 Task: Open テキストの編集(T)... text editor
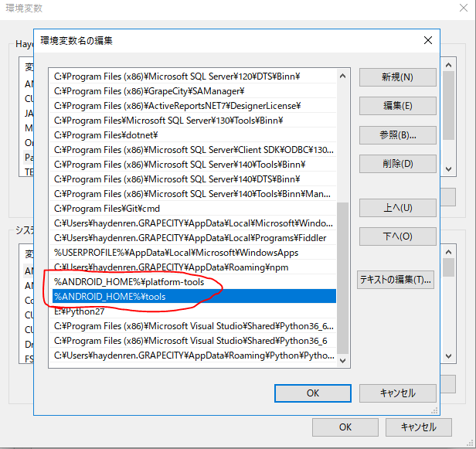(x=396, y=280)
